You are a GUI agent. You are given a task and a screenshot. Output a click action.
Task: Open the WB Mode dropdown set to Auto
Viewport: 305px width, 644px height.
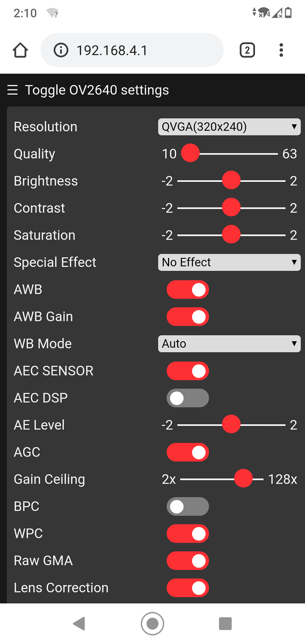point(229,344)
